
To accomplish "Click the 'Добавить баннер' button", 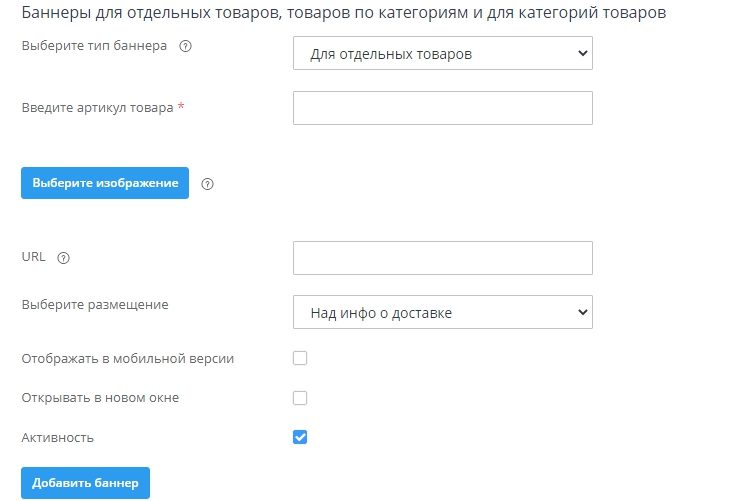I will 85,483.
